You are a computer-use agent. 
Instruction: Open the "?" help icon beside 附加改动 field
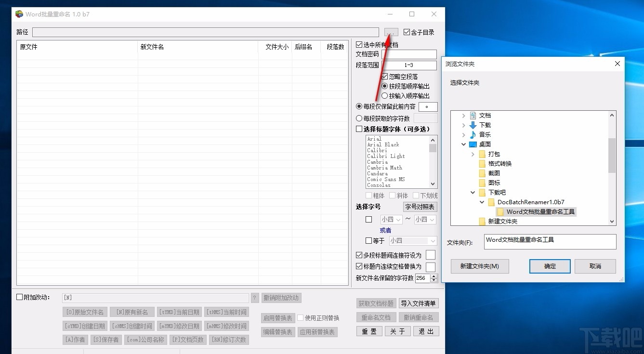(254, 298)
